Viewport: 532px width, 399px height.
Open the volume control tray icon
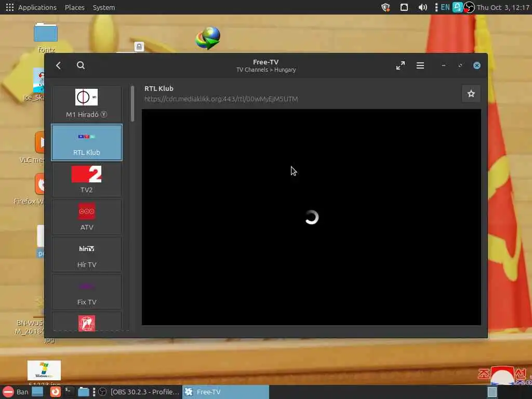tap(422, 7)
